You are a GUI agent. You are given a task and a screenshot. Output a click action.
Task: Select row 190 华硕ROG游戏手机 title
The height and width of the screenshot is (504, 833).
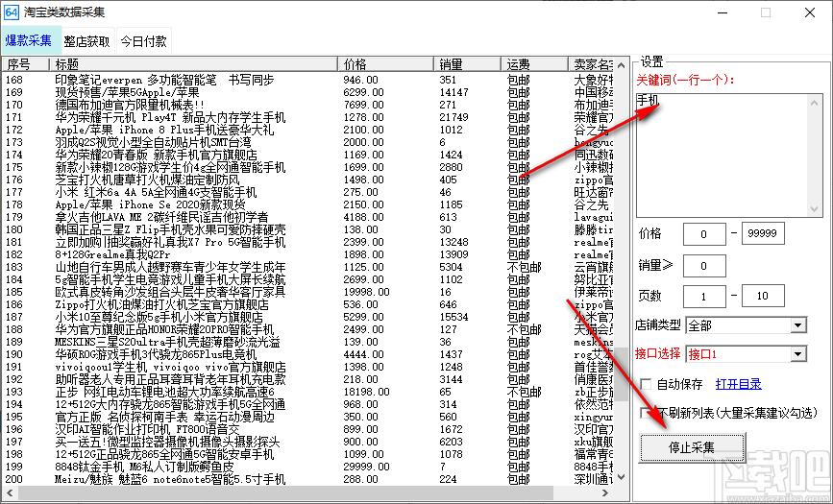(157, 354)
